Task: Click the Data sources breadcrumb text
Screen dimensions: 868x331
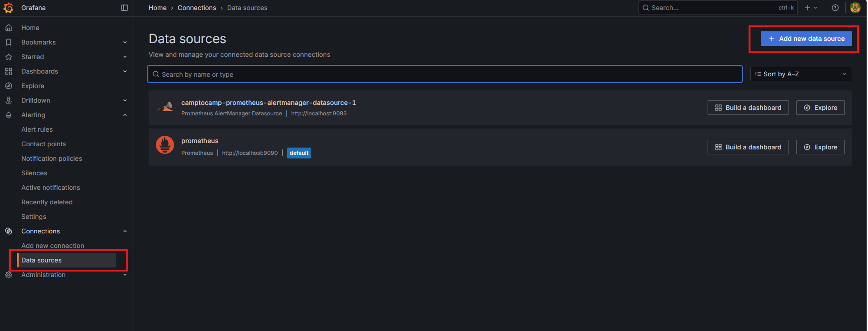Action: coord(247,8)
